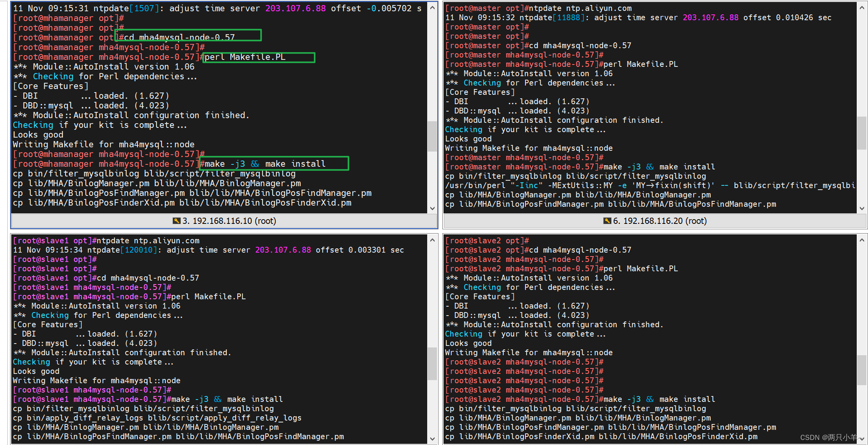Screen dimensions: 868x445
Task: Click 'cd mha4mysql-node-0.57' command in slave1 pane
Action: 148,278
